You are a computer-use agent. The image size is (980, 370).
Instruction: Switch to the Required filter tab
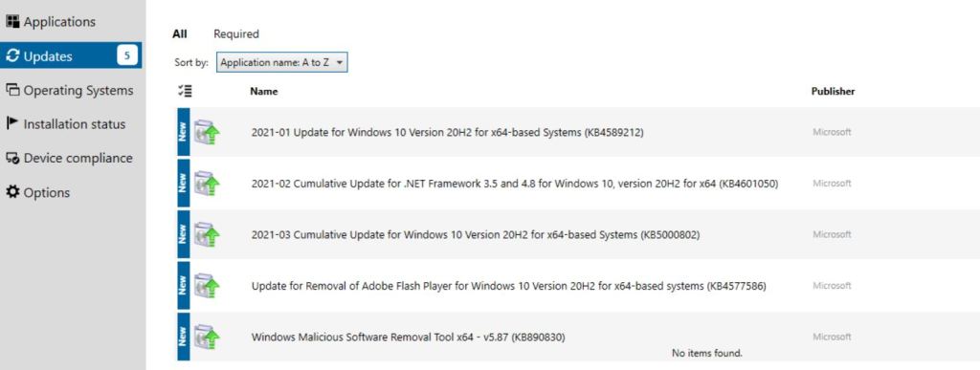236,34
